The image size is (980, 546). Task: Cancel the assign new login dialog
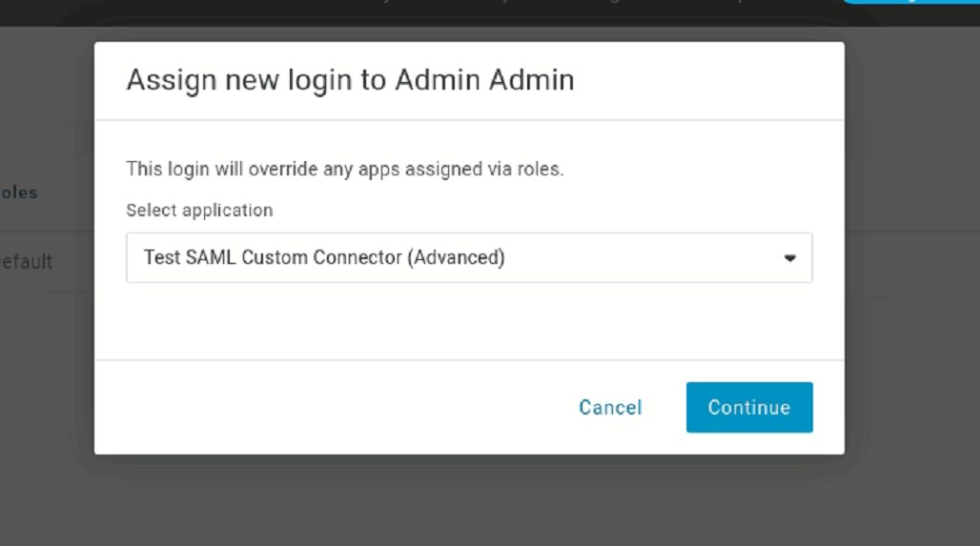click(610, 408)
